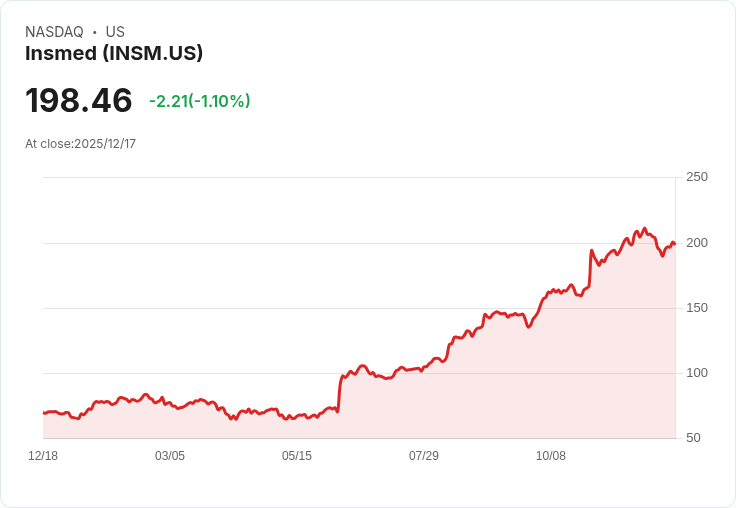Click the 150 price axis label
The height and width of the screenshot is (508, 736).
pyautogui.click(x=697, y=308)
